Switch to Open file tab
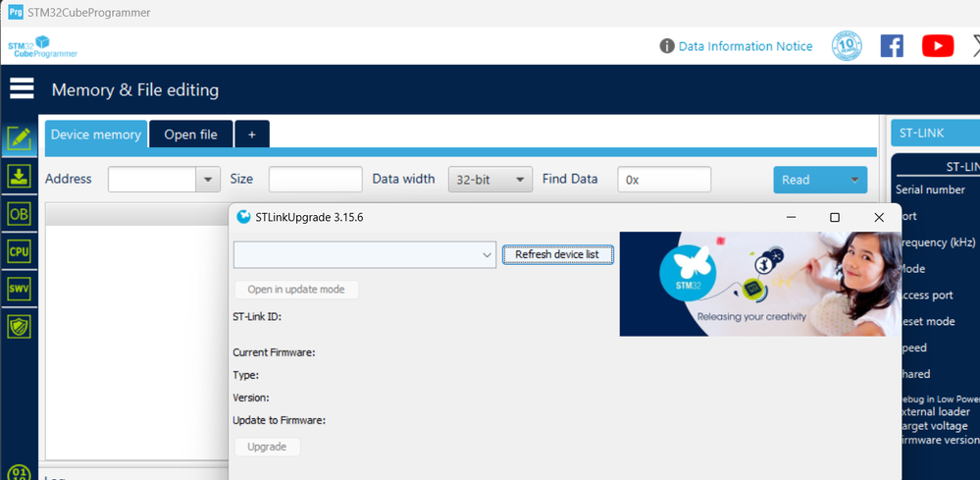Screen dimensions: 980x480 click(x=190, y=134)
